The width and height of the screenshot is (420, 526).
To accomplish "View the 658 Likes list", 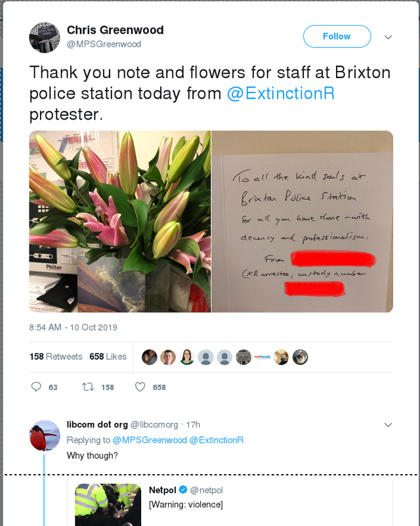I will (x=108, y=357).
